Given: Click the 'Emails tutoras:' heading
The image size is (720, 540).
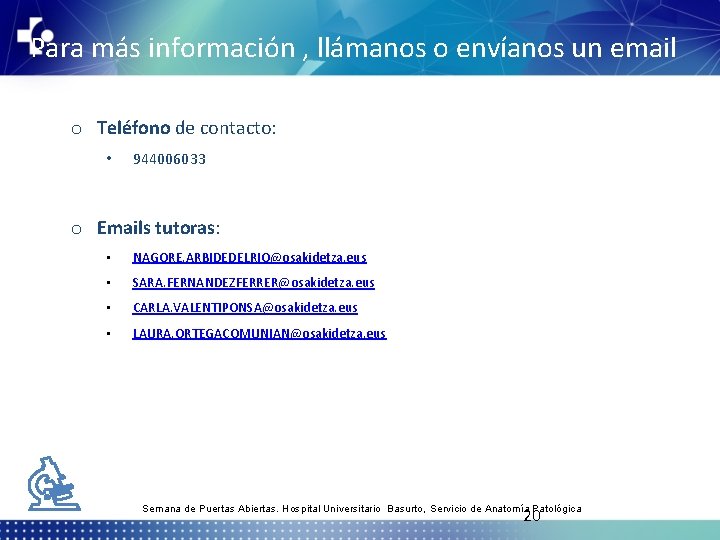Looking at the screenshot, I should pyautogui.click(x=158, y=228).
